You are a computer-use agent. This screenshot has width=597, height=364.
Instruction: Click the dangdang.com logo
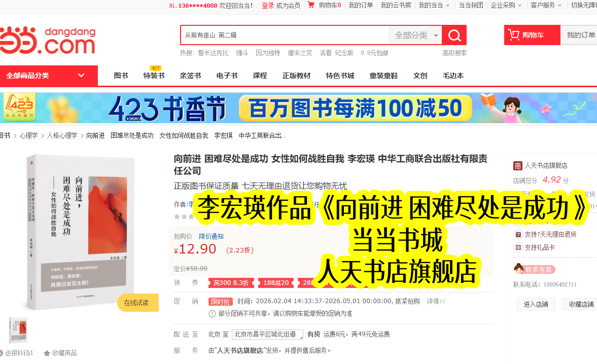point(48,41)
